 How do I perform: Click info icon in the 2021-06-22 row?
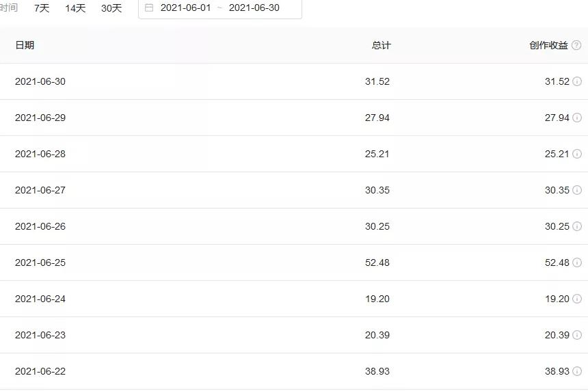coord(577,371)
